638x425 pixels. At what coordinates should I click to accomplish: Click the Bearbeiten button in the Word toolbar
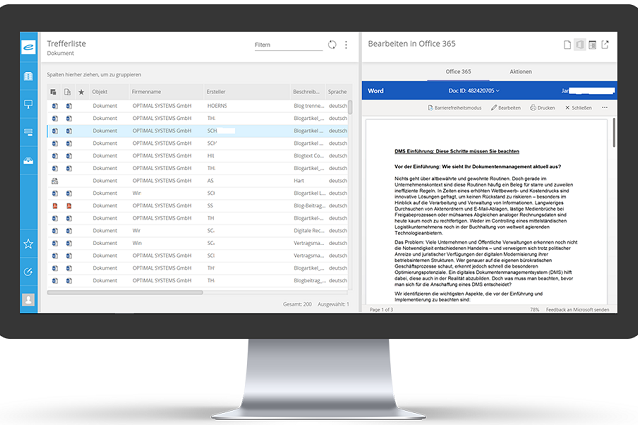[x=506, y=108]
